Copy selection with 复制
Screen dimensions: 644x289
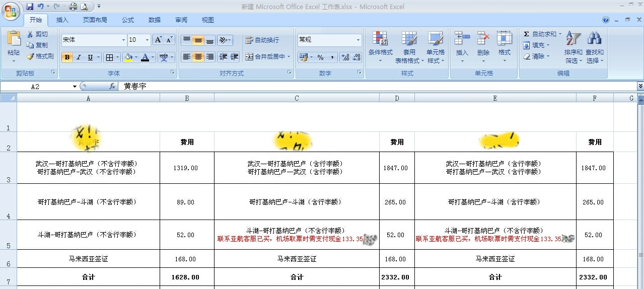[38, 45]
